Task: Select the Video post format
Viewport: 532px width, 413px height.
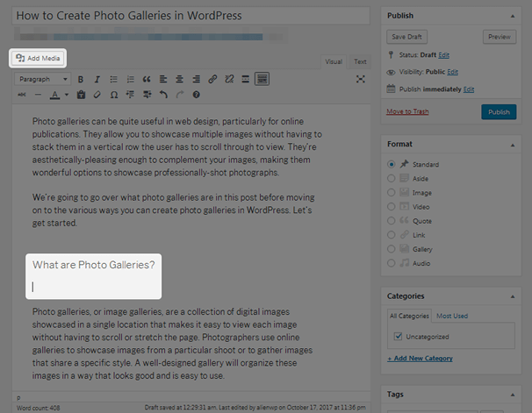Action: click(x=392, y=206)
